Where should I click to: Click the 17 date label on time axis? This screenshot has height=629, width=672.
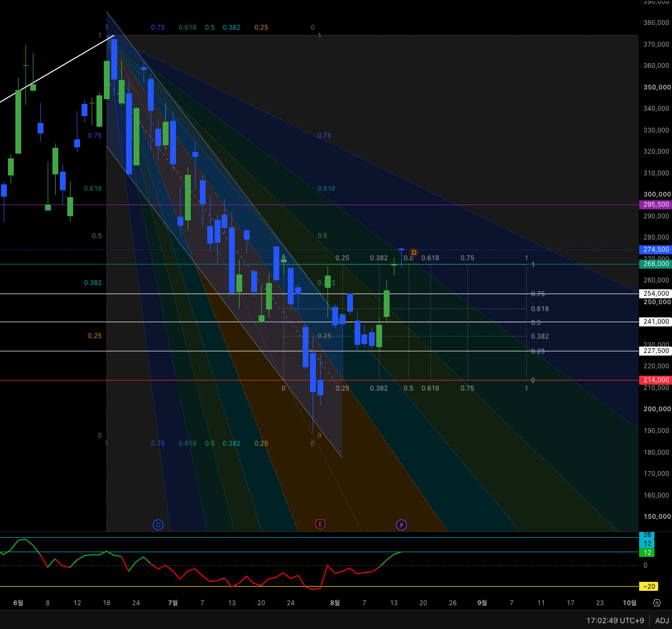click(x=570, y=603)
